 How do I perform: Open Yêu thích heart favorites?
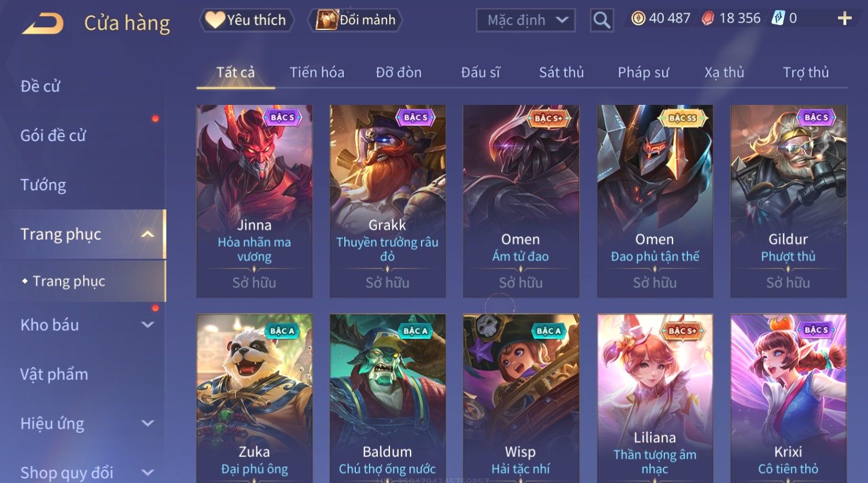(x=246, y=20)
